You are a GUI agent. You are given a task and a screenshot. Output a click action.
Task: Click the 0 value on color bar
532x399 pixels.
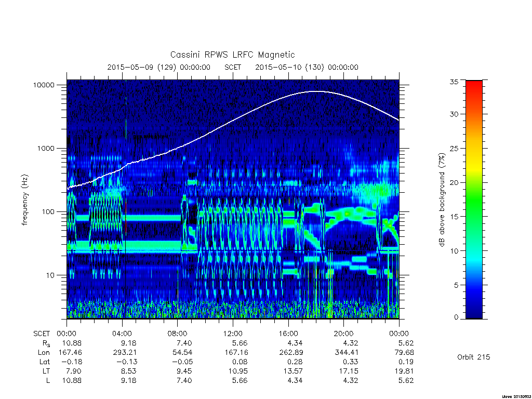coord(456,317)
